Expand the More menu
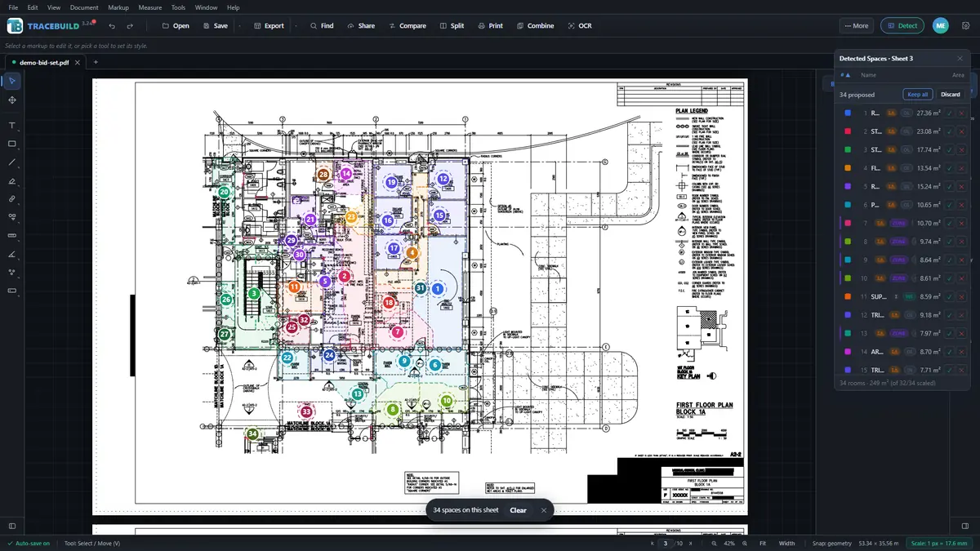980x551 pixels. coord(857,26)
